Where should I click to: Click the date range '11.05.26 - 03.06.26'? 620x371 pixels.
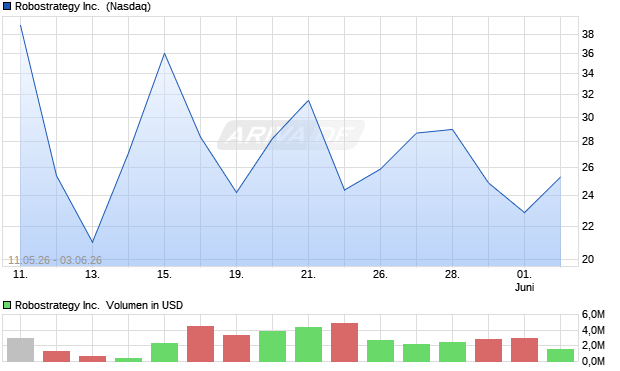click(55, 260)
